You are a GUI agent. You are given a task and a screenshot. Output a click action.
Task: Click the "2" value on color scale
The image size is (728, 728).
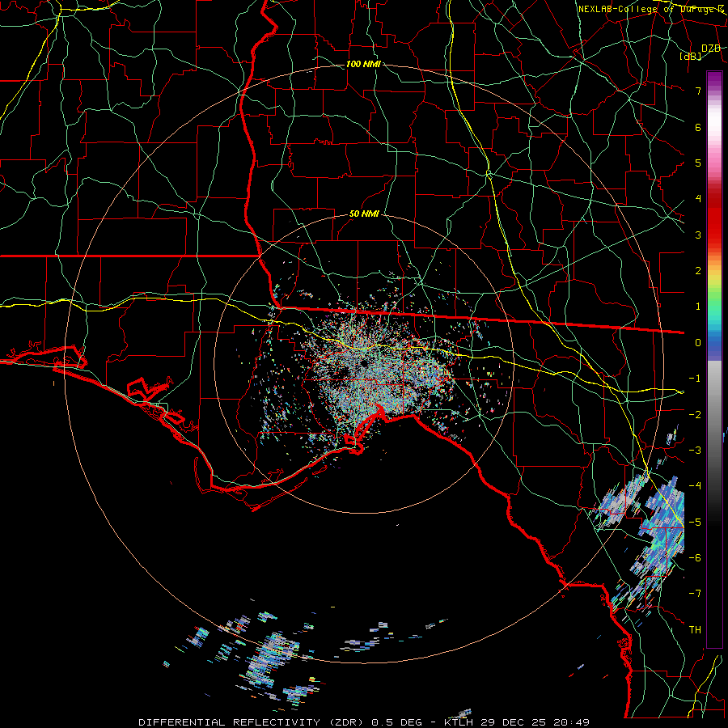(x=698, y=271)
